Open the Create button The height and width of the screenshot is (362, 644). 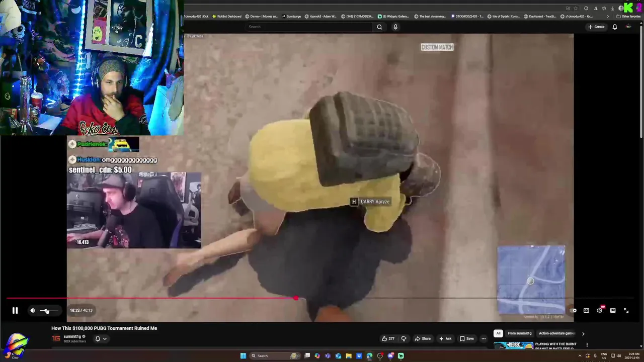pos(596,27)
